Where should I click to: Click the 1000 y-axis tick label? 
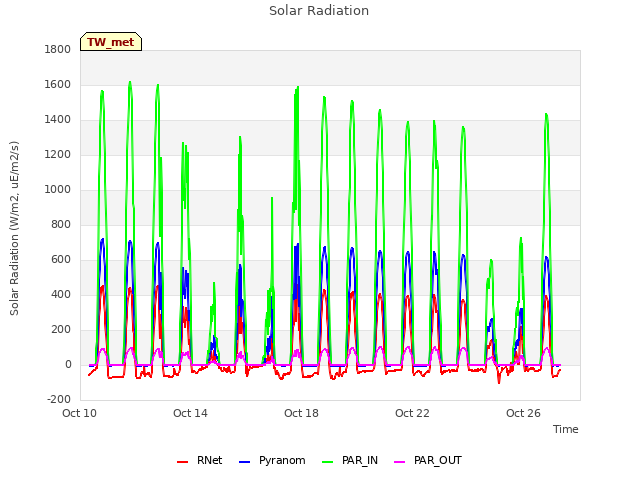(58, 190)
